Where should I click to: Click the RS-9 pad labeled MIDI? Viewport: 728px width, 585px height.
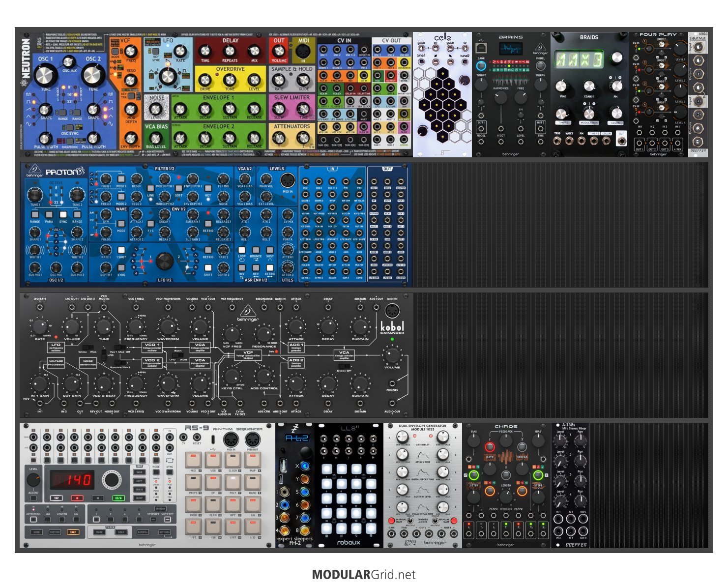pyautogui.click(x=193, y=461)
